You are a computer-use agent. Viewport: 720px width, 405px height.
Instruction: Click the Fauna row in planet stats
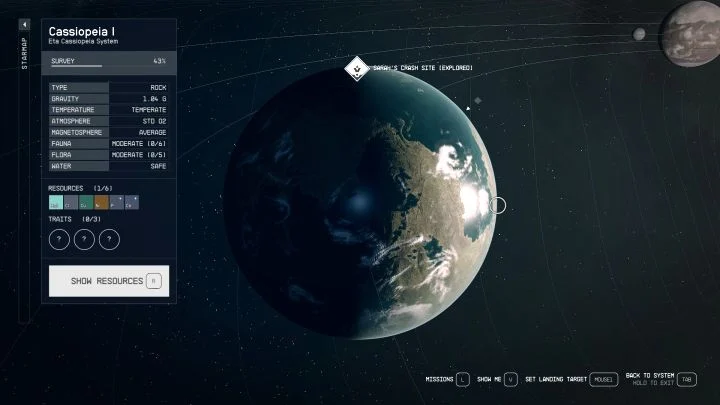point(108,143)
